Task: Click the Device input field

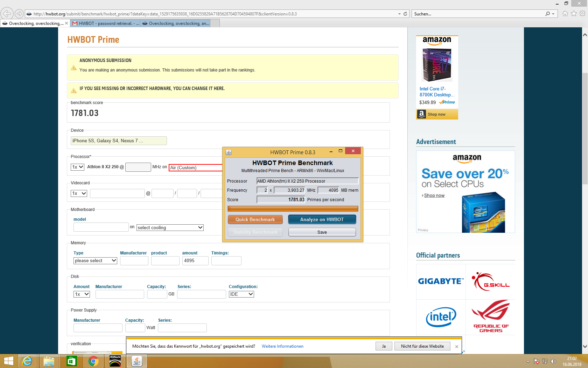Action: [x=119, y=141]
